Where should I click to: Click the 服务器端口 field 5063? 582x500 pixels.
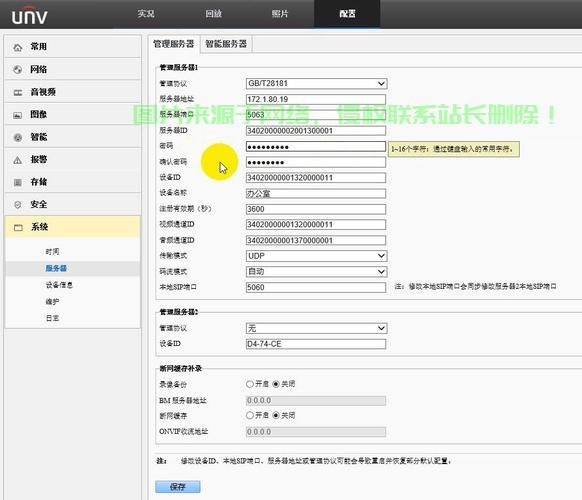point(315,115)
